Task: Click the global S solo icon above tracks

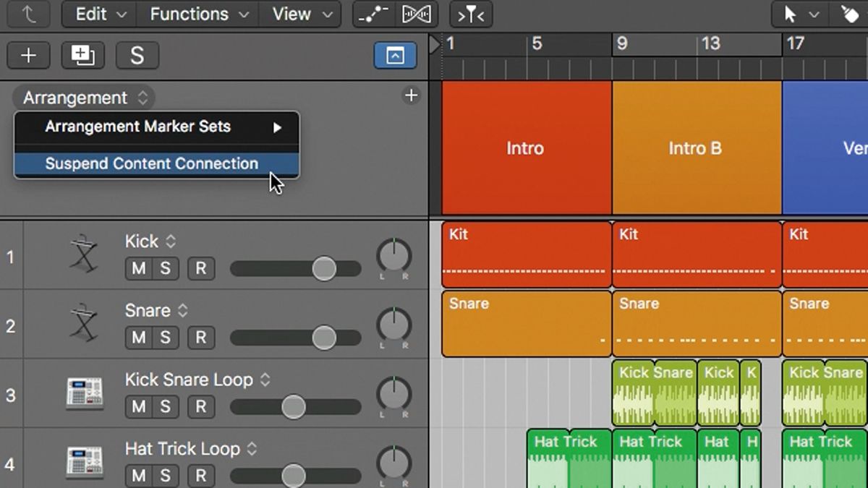Action: pos(137,55)
